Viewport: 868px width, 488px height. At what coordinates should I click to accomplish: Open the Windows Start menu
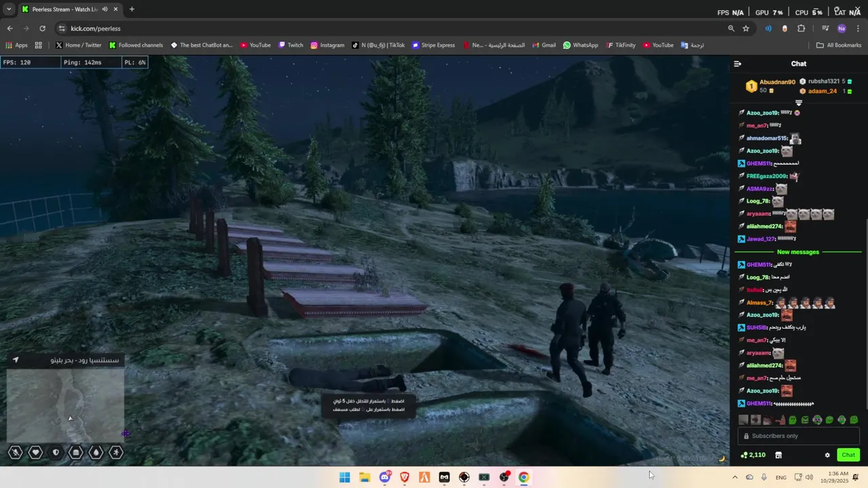click(344, 477)
